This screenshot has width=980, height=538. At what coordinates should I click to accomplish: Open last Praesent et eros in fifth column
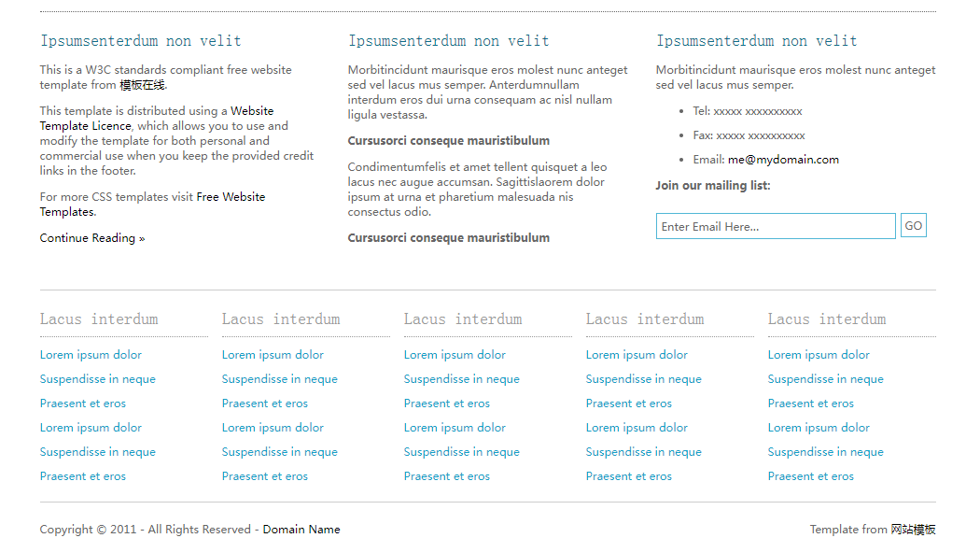(810, 476)
